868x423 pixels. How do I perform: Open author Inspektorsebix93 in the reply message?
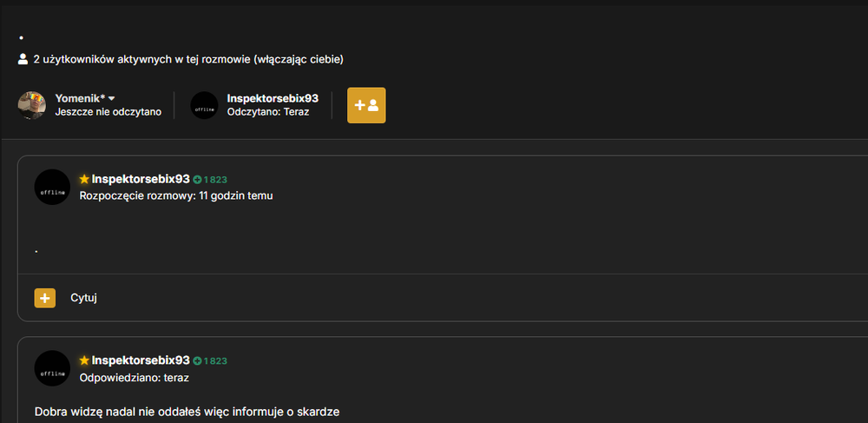(x=141, y=360)
